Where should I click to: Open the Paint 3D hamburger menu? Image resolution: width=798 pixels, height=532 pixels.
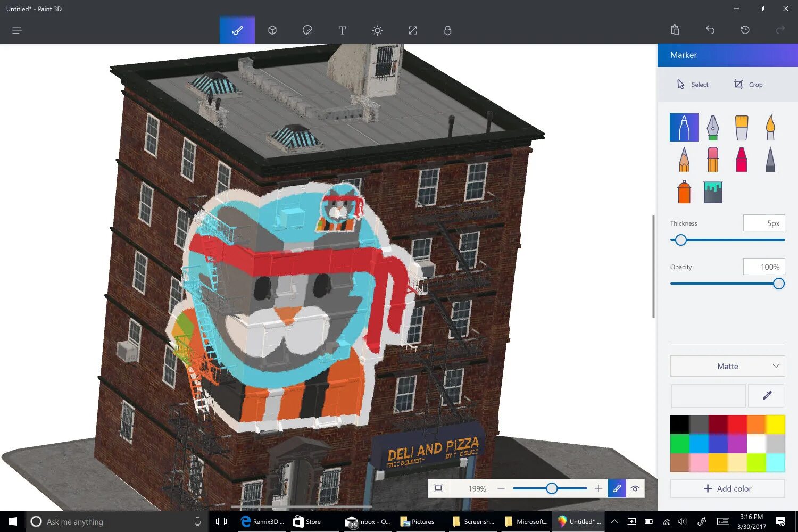17,30
